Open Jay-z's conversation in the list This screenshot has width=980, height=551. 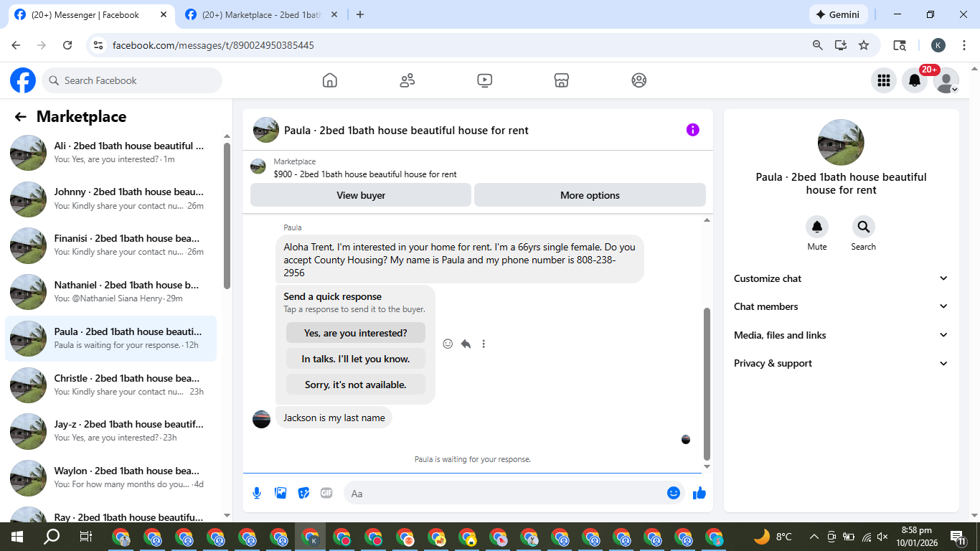(111, 431)
